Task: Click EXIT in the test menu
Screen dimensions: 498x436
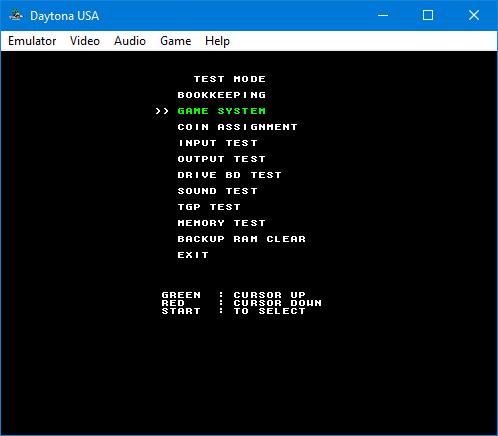Action: click(x=193, y=255)
